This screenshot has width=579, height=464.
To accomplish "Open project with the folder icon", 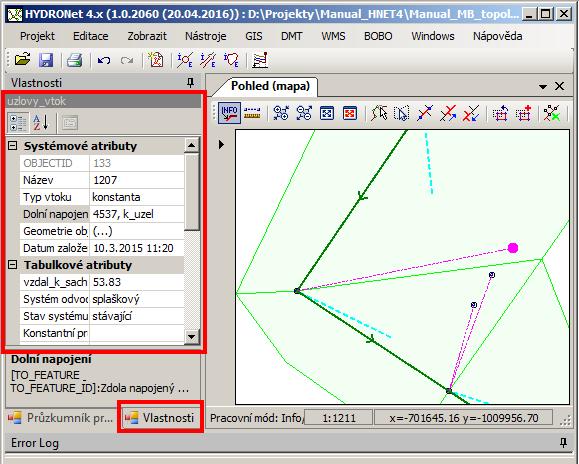I will [x=23, y=60].
